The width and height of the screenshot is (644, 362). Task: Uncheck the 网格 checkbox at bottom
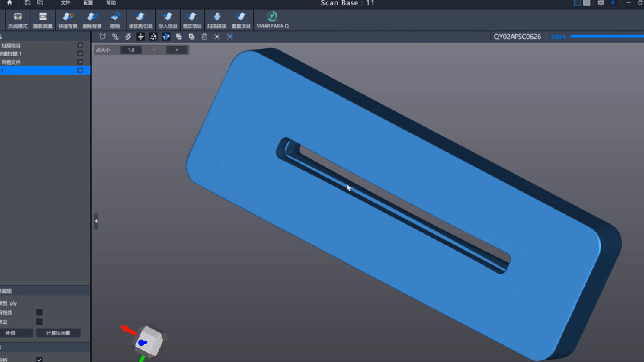pyautogui.click(x=39, y=360)
